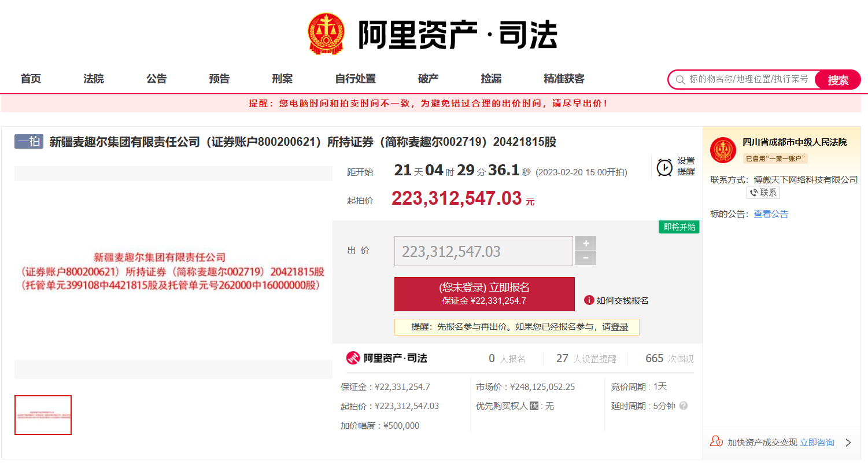Click the 博傲天下网络科技有限公司 contact text
This screenshot has width=868, height=464.
tap(806, 180)
